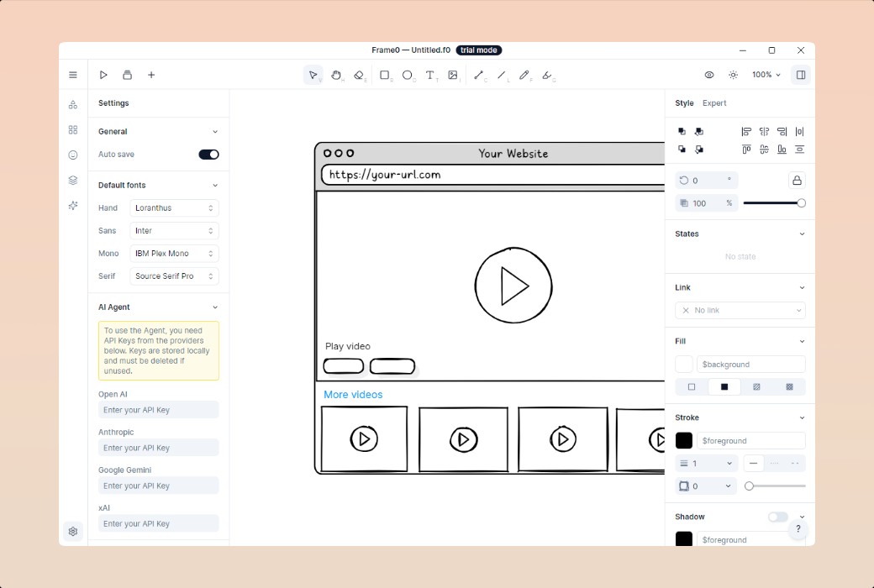Switch to the Expert tab
874x588 pixels.
click(x=714, y=103)
